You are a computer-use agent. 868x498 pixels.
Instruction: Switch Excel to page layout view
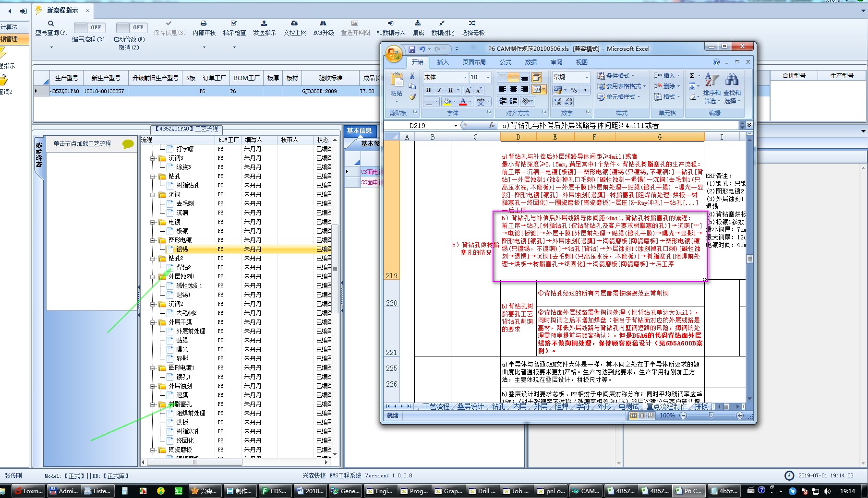click(x=642, y=415)
